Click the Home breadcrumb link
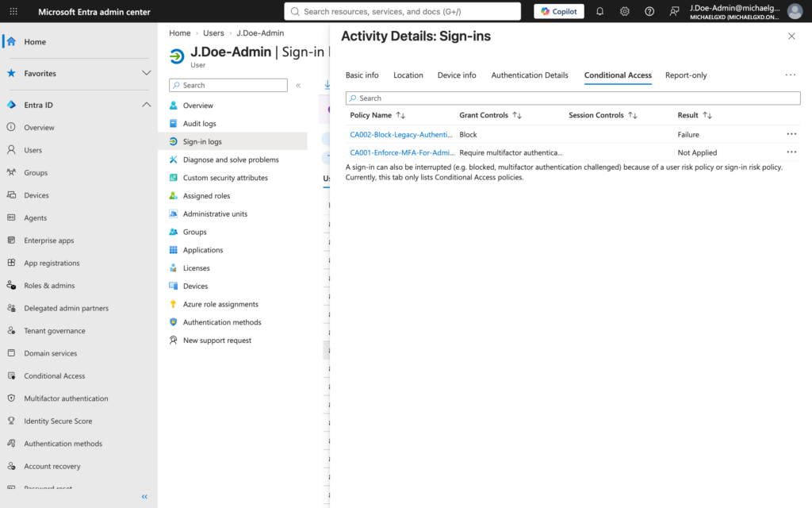This screenshot has width=812, height=508. 180,33
